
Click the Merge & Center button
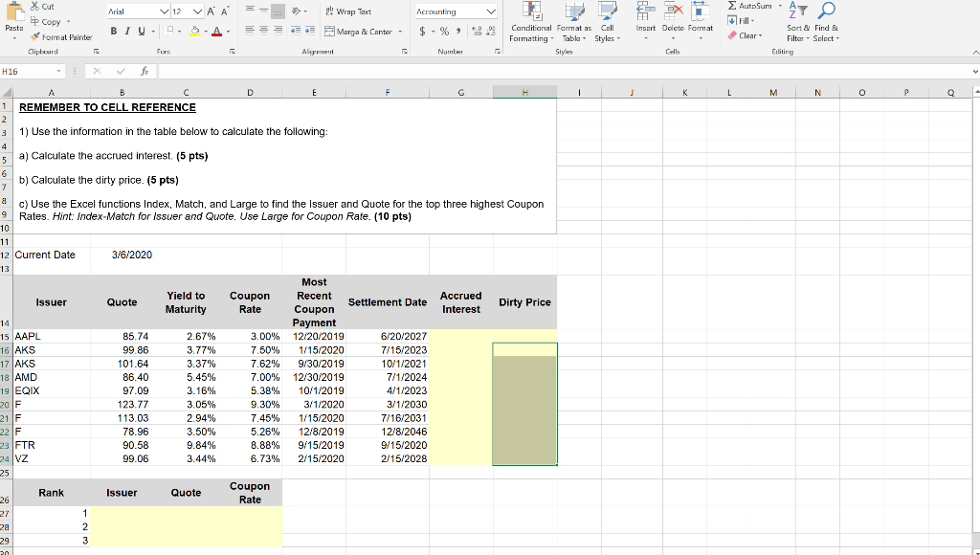(x=359, y=32)
